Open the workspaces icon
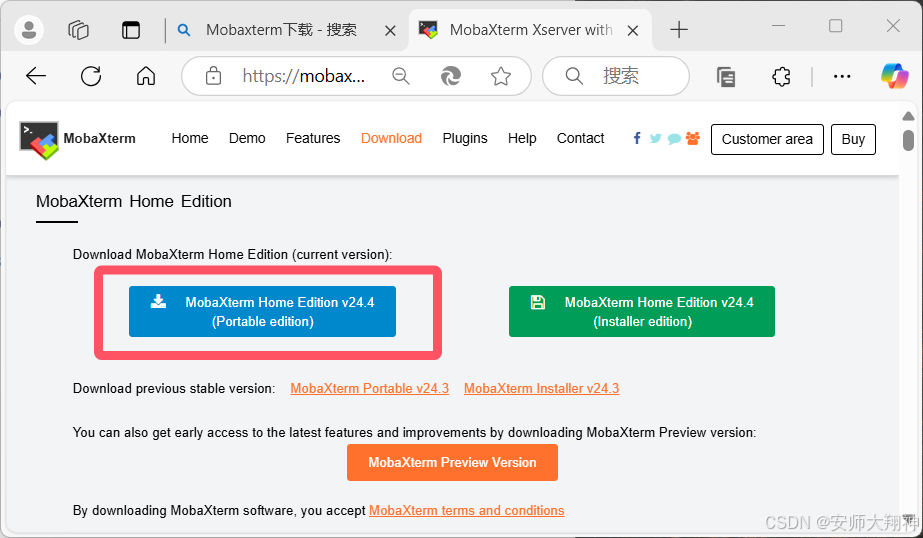 78,29
